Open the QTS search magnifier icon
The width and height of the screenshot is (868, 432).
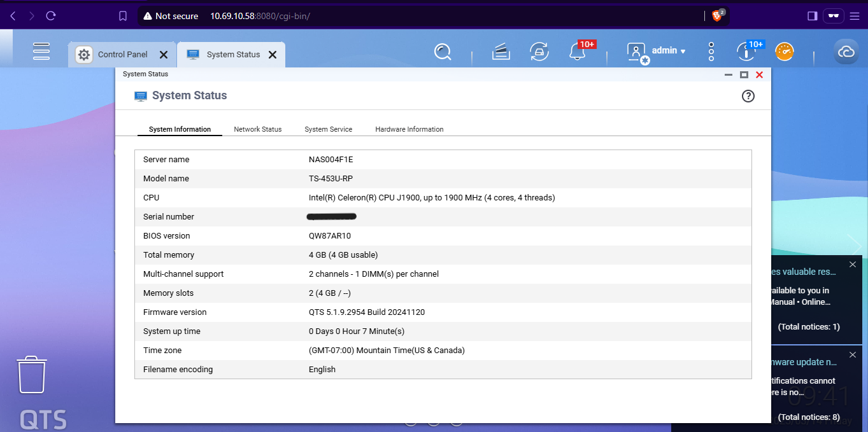[443, 52]
